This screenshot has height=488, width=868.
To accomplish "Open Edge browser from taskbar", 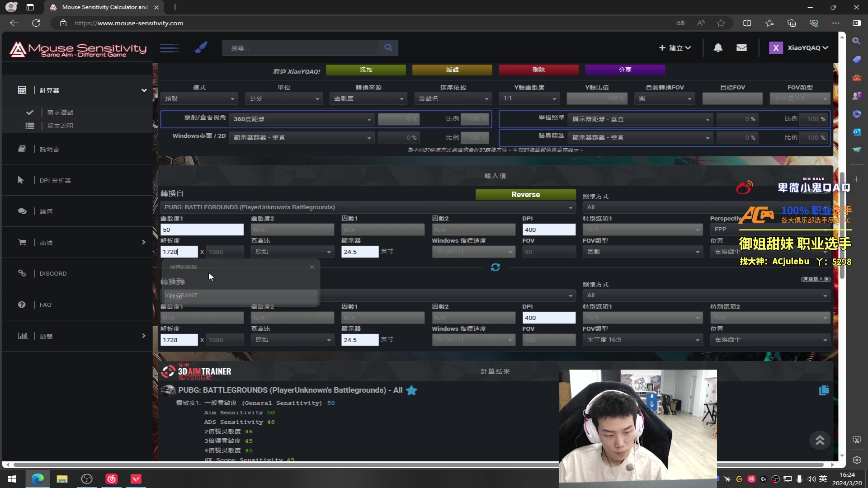I will tap(38, 479).
